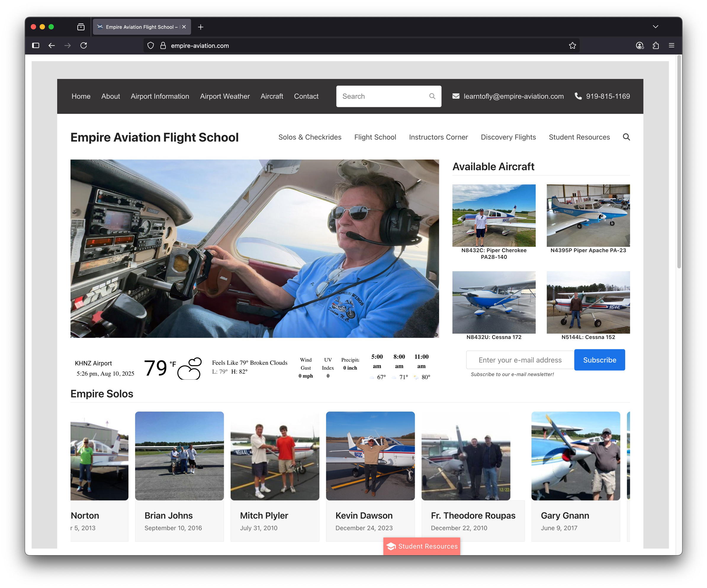The height and width of the screenshot is (588, 707).
Task: Click the Fr. Theodore Roupas name
Action: point(473,515)
